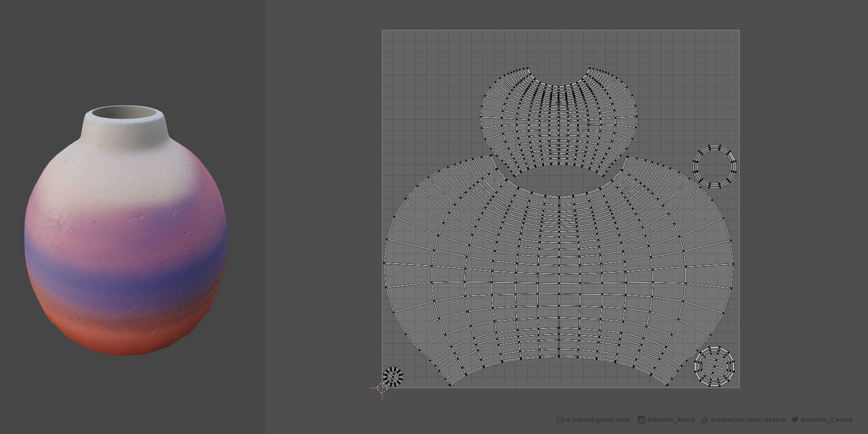Select the 2D cursor crosshair in UV editor
The image size is (868, 434).
click(382, 388)
